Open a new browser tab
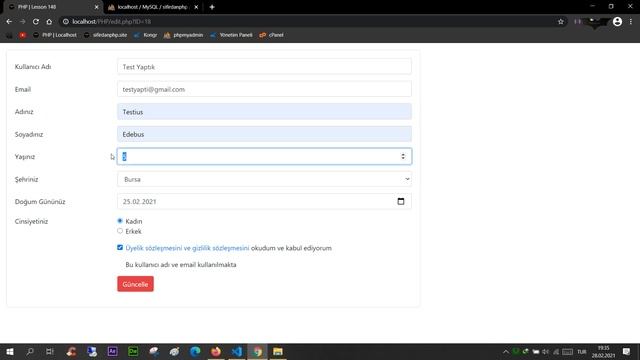The width and height of the screenshot is (640, 360). (212, 7)
